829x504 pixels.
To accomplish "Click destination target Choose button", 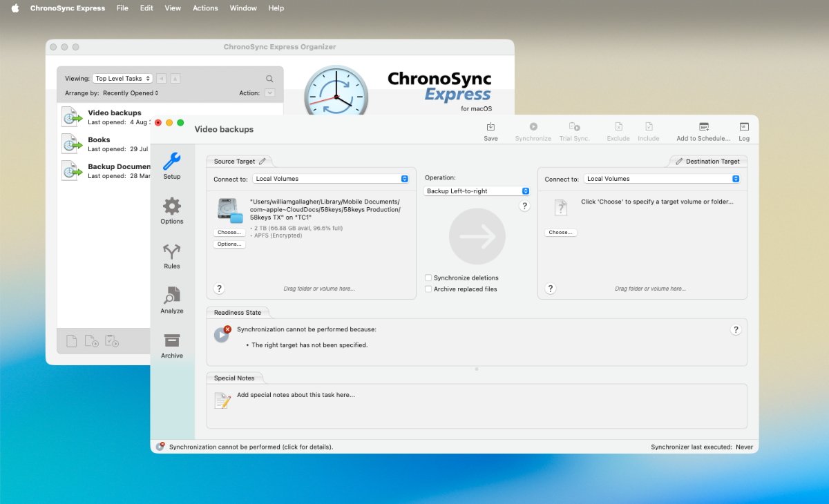I will pos(560,233).
